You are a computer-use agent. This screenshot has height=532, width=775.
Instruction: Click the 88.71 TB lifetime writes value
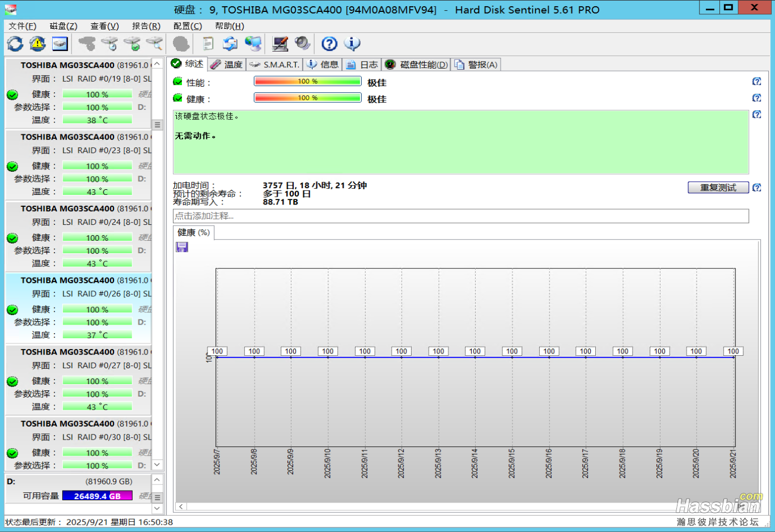[x=281, y=202]
